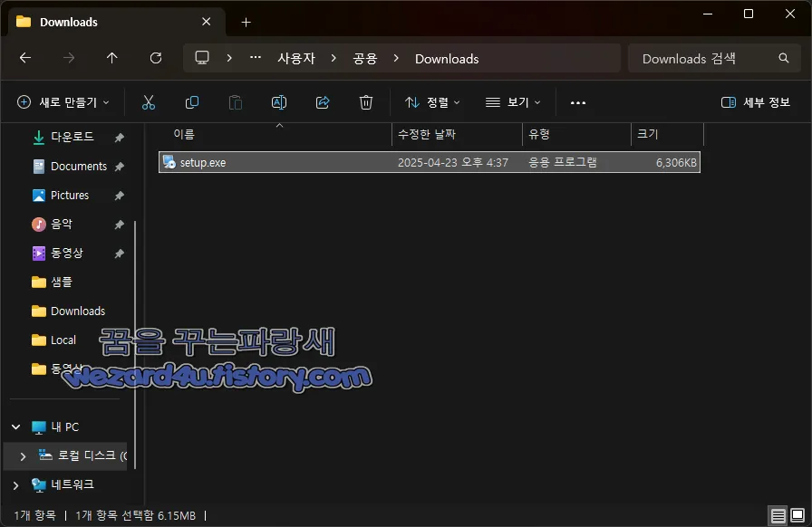The height and width of the screenshot is (527, 812).
Task: Select 내 PC in the sidebar
Action: coord(64,427)
